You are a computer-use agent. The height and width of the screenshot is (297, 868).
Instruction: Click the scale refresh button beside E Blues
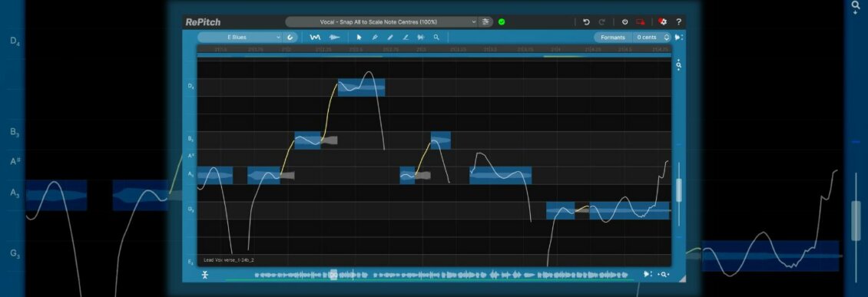[x=290, y=37]
